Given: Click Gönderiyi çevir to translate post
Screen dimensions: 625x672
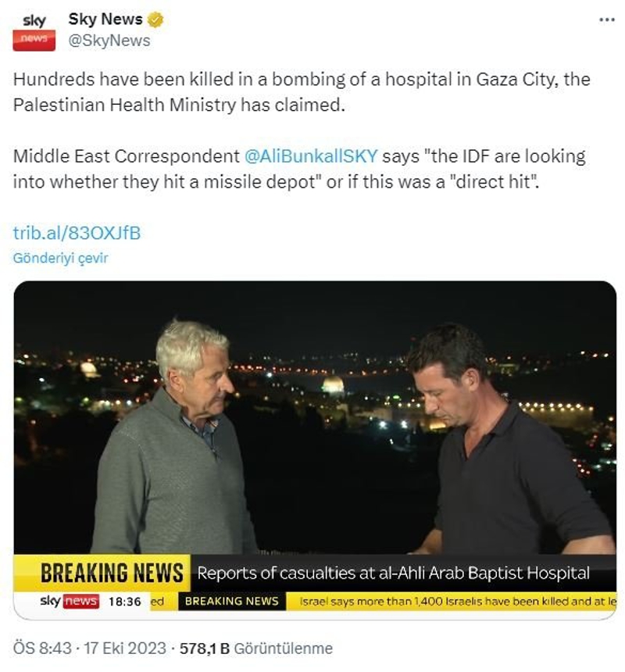Looking at the screenshot, I should [x=60, y=258].
